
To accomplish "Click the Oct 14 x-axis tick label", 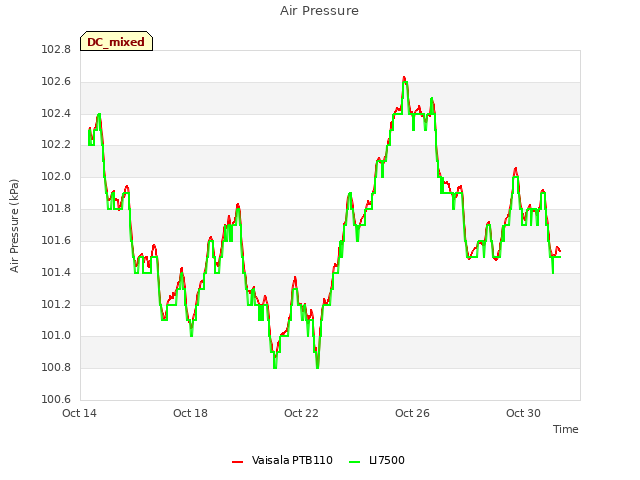I will click(x=79, y=413).
